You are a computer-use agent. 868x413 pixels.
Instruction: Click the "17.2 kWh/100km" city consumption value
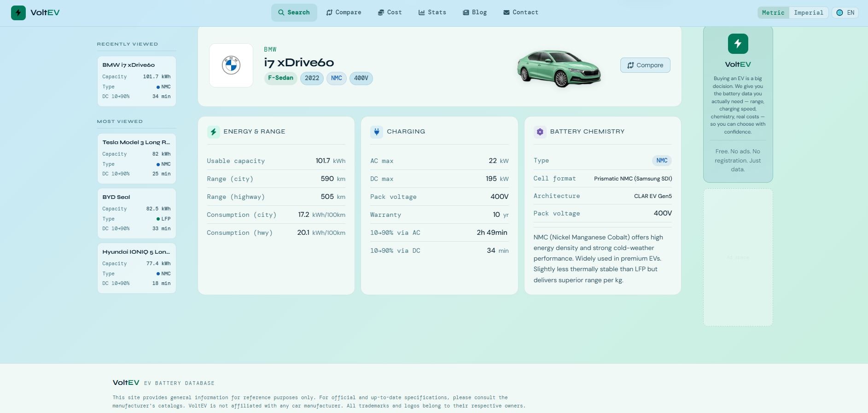[321, 215]
